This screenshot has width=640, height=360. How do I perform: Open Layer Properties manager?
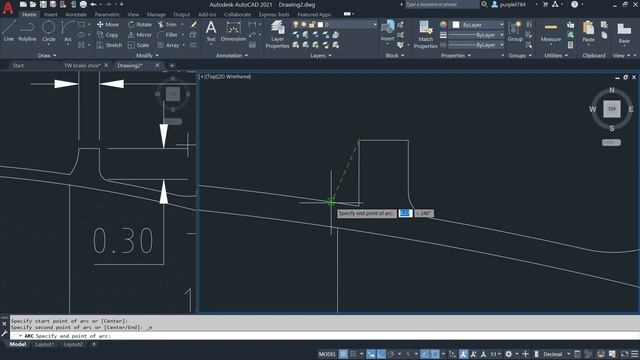coord(277,35)
